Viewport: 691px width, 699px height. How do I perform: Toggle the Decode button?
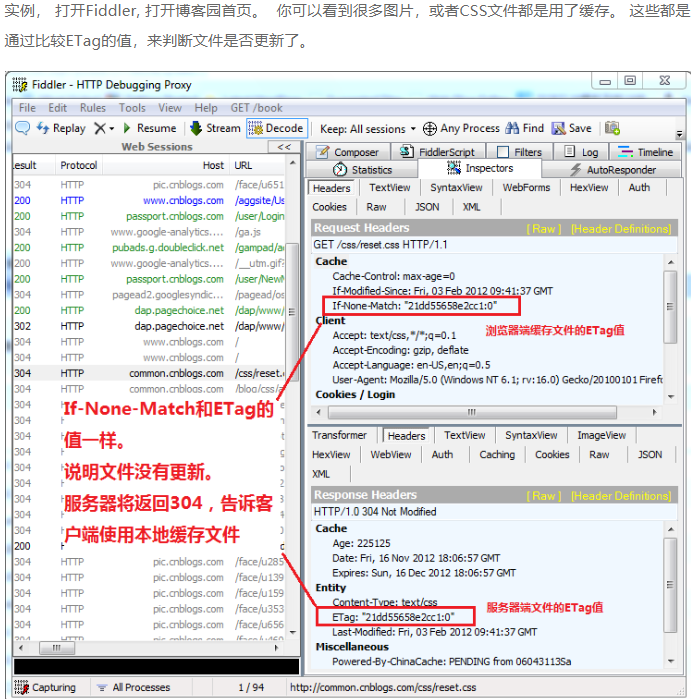pyautogui.click(x=276, y=128)
